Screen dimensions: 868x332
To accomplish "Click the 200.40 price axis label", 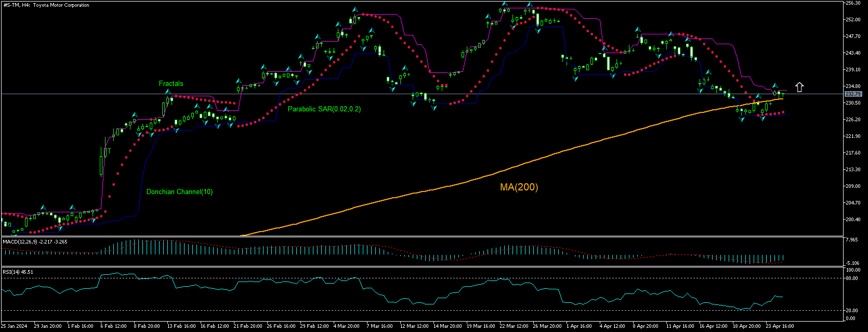I will (x=853, y=220).
